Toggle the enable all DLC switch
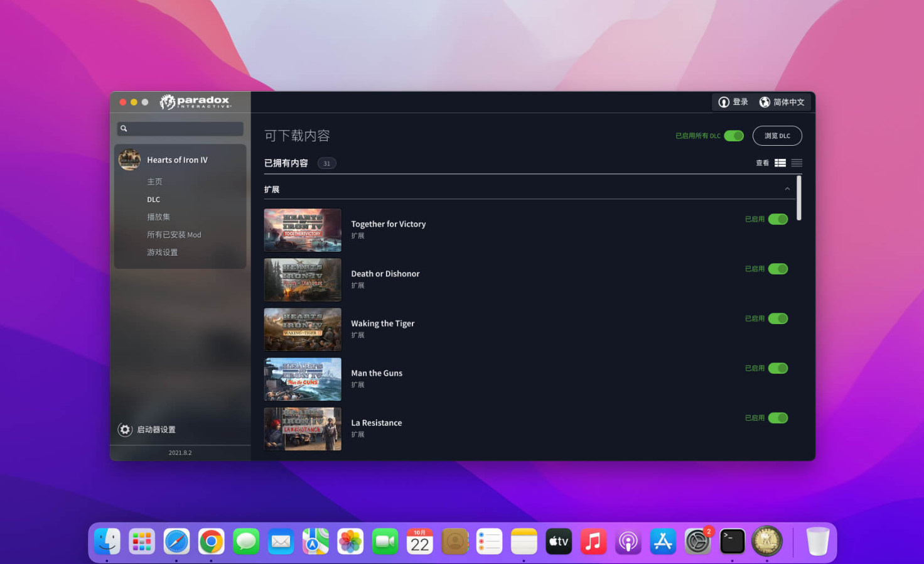 [x=733, y=136]
